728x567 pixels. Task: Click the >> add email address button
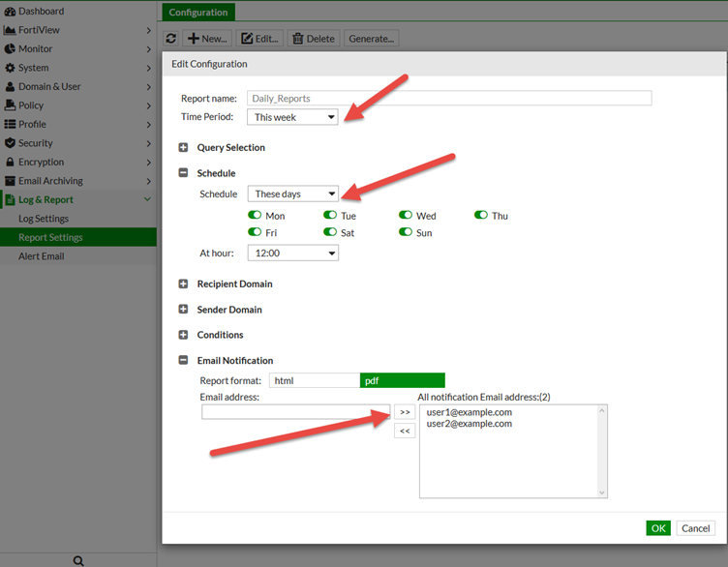[x=405, y=412]
